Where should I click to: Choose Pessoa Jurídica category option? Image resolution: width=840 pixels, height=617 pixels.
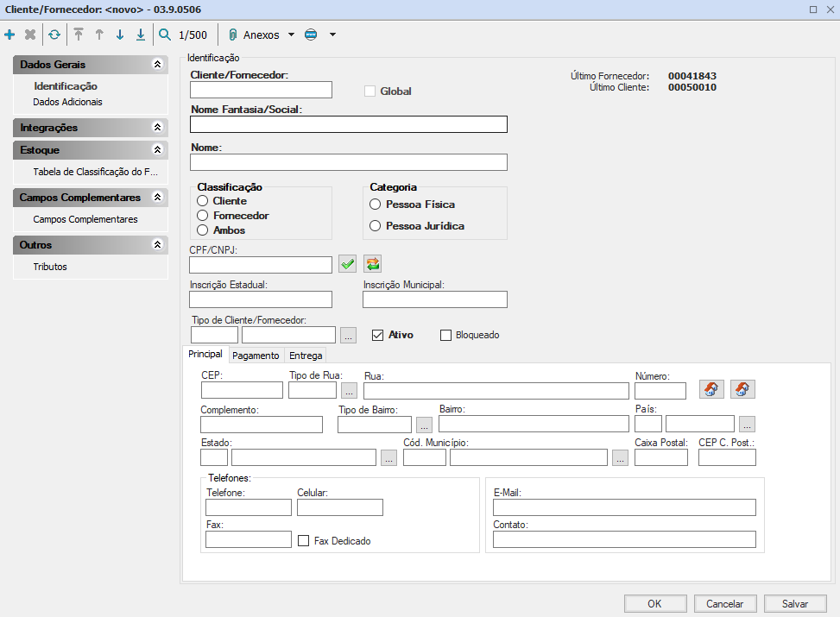coord(375,226)
